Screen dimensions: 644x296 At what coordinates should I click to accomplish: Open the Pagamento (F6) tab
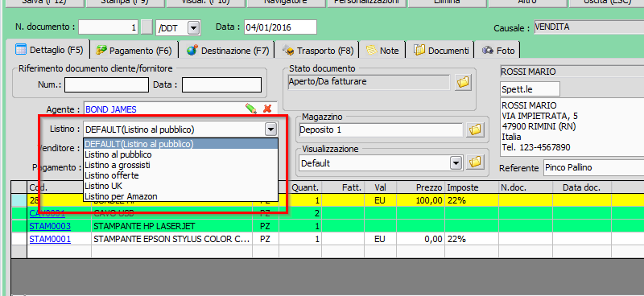pos(134,51)
